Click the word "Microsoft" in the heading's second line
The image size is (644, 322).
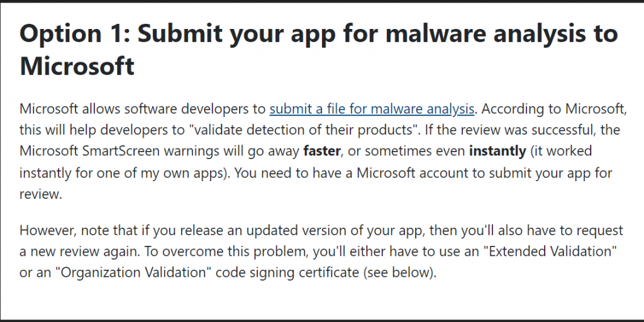(77, 65)
